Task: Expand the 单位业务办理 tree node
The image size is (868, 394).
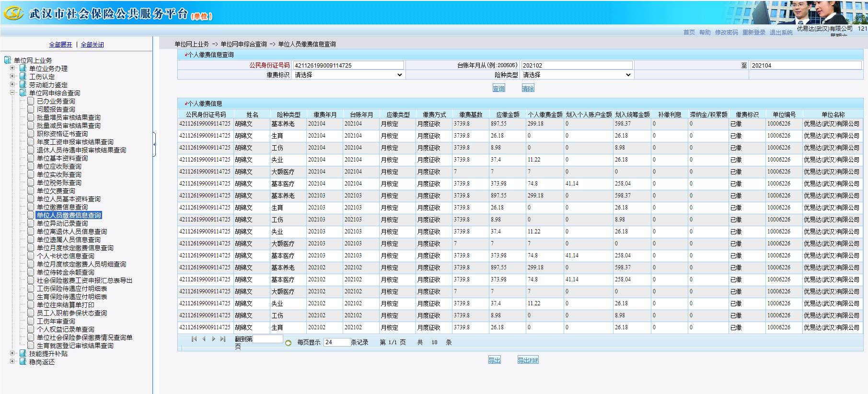Action: tap(12, 68)
